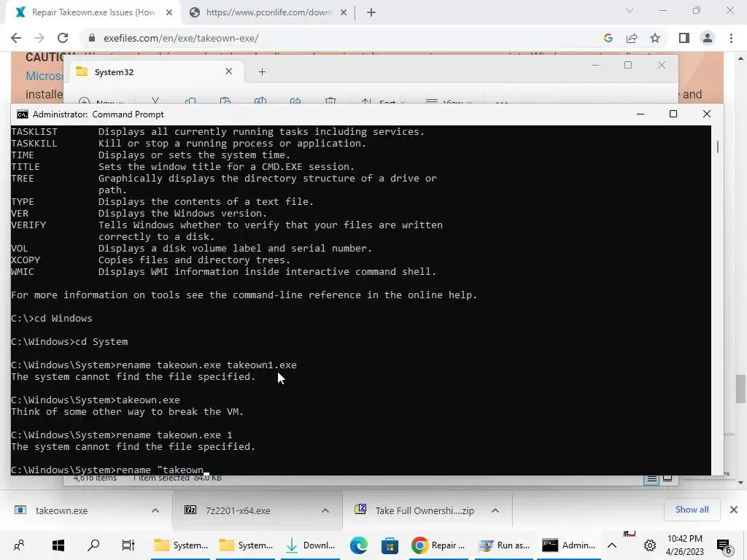Click '1 item selected' Explorer status text

161,478
